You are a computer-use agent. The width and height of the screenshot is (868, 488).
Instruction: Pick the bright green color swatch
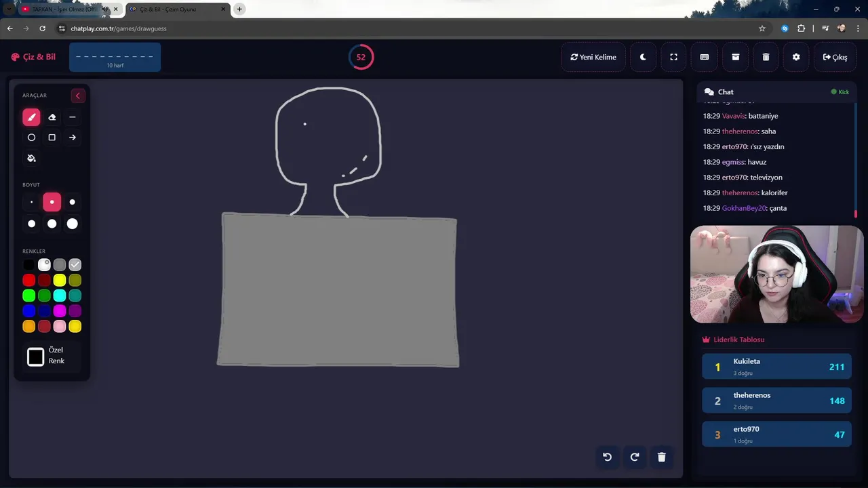(x=28, y=296)
